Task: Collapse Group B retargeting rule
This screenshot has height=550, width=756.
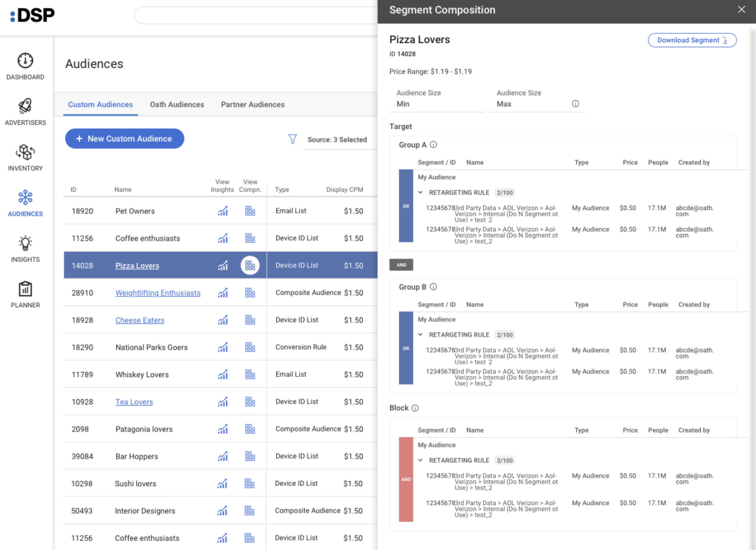Action: tap(420, 335)
